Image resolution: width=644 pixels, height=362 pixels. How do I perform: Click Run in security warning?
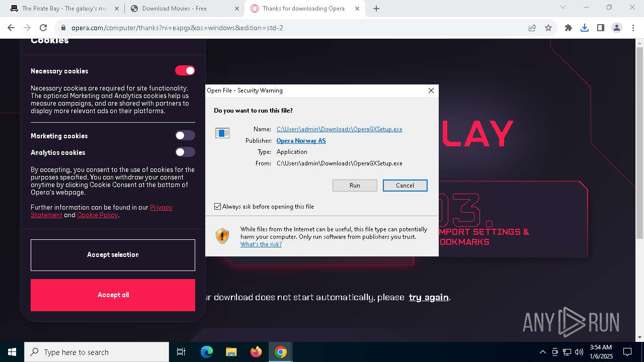pos(355,186)
